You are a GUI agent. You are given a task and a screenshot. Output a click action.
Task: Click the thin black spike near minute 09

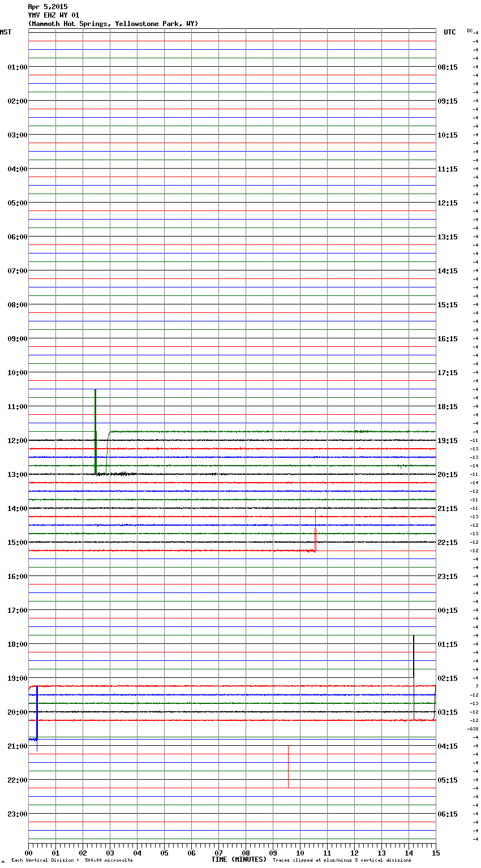point(288,767)
